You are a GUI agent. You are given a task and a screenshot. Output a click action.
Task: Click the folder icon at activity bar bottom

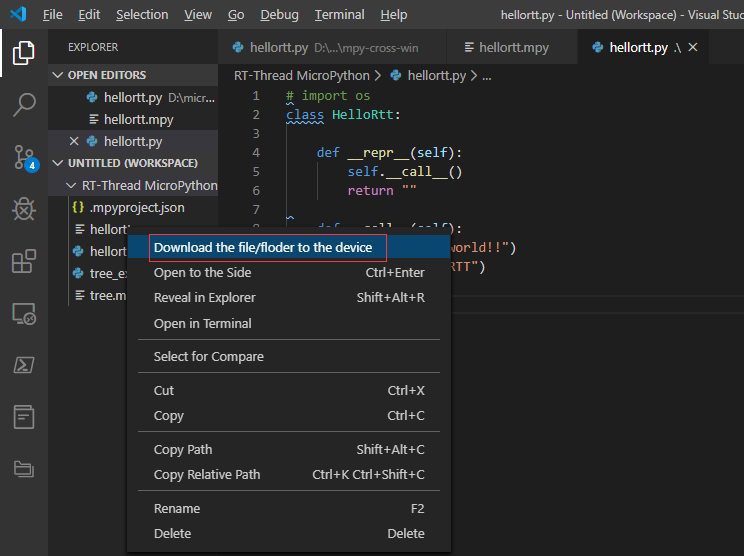(x=24, y=468)
